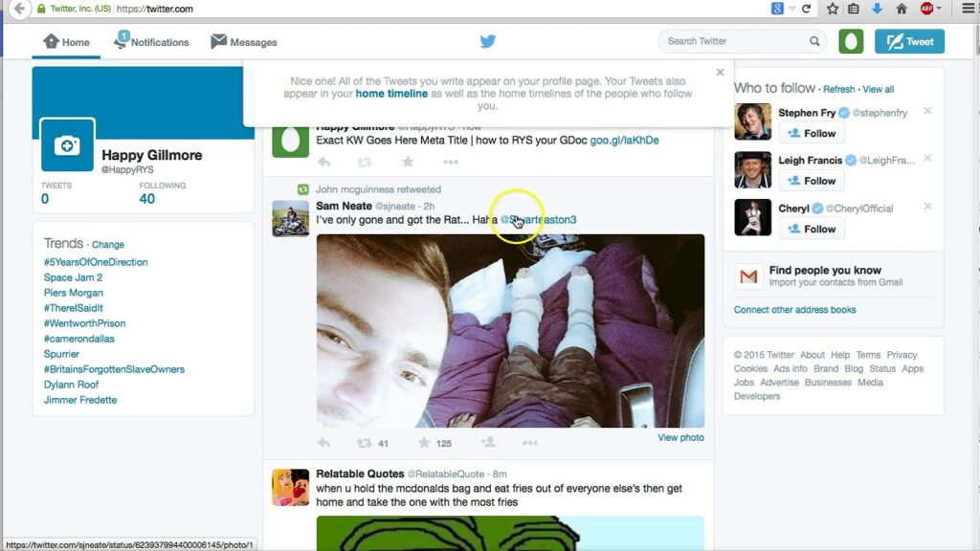Open the Messages tab
980x551 pixels.
(244, 42)
